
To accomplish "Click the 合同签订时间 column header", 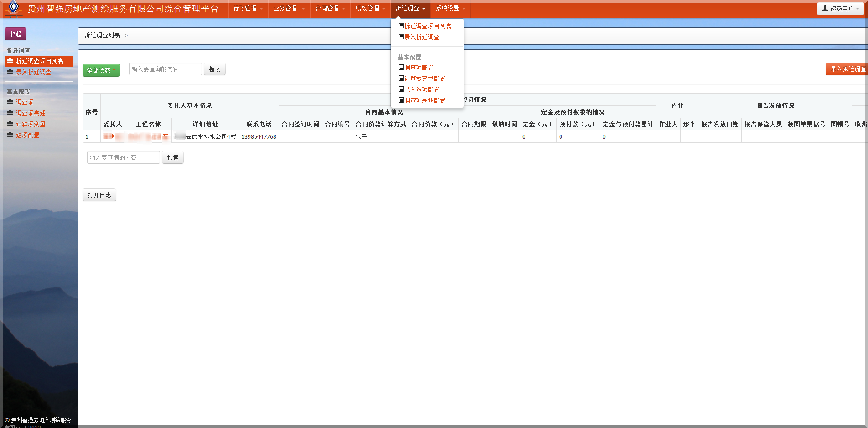I will pyautogui.click(x=301, y=124).
